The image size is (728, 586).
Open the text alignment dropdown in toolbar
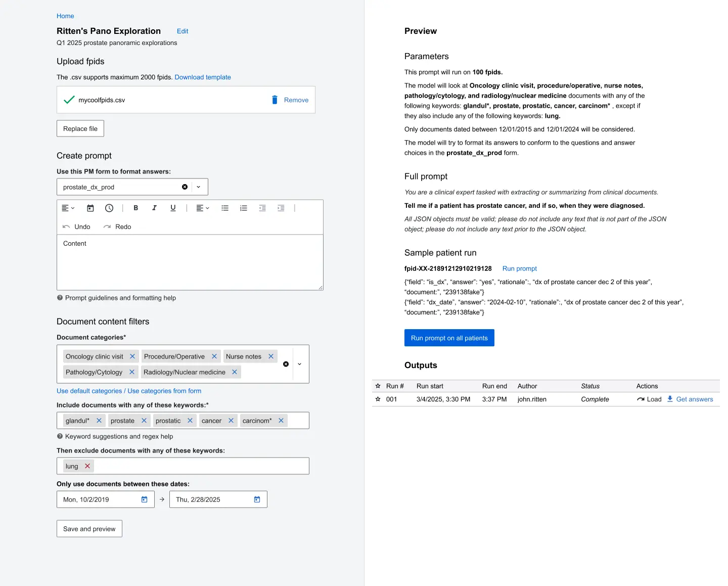tap(202, 208)
